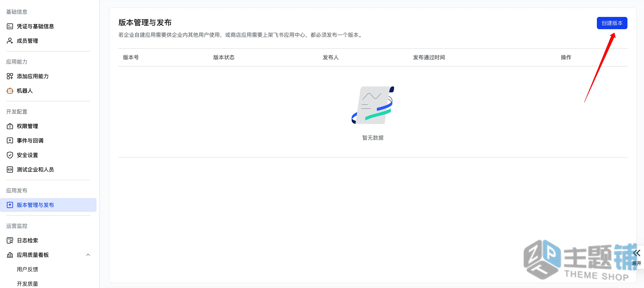The width and height of the screenshot is (644, 288).
Task: Click the 应用能力 section label
Action: tap(17, 62)
